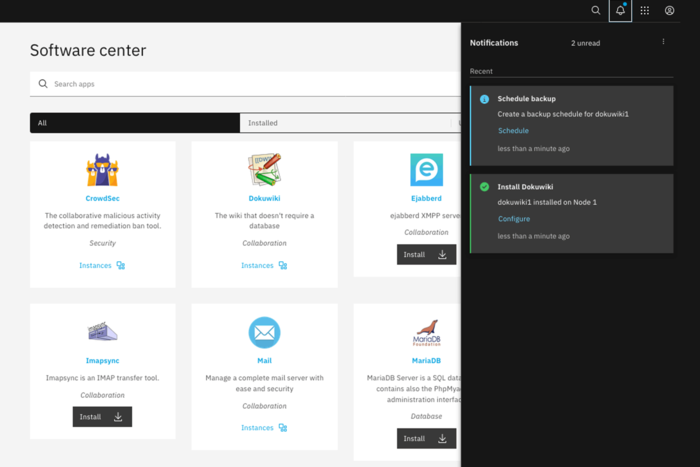Open the Schedule link in backup notification
The height and width of the screenshot is (467, 700).
click(x=513, y=131)
